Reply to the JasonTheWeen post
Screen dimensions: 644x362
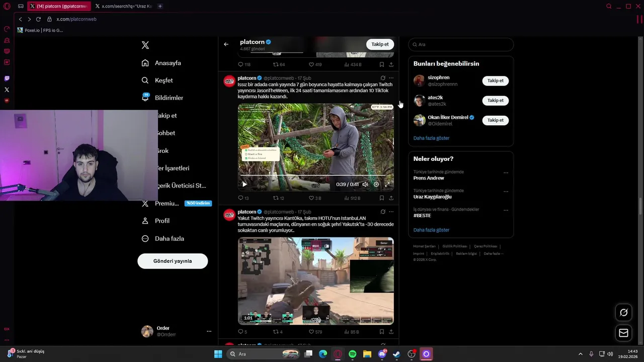[243, 198]
